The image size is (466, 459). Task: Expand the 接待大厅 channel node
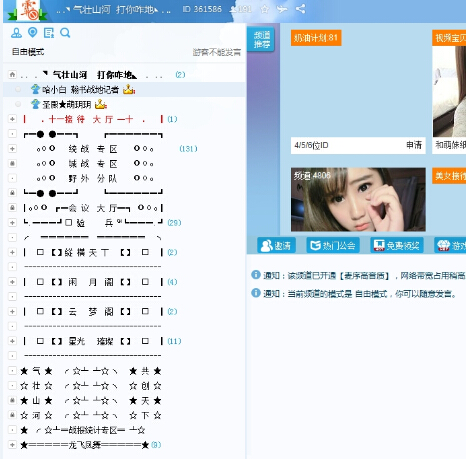coord(12,119)
